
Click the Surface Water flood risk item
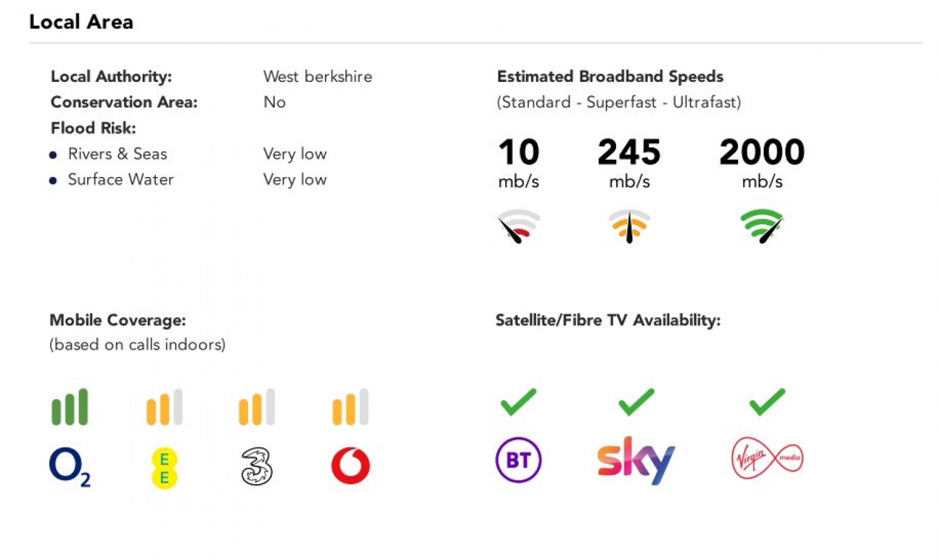point(120,180)
